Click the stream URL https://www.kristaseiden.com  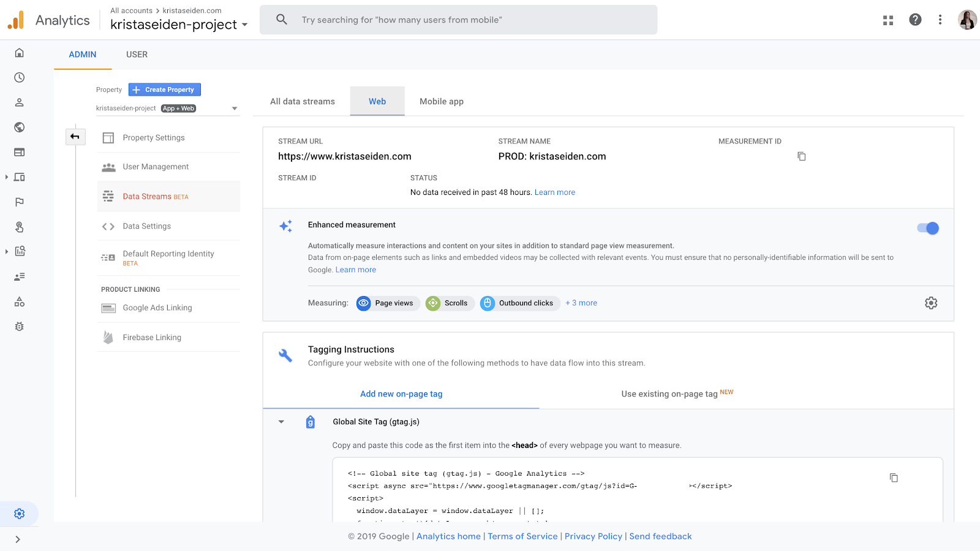(x=345, y=156)
